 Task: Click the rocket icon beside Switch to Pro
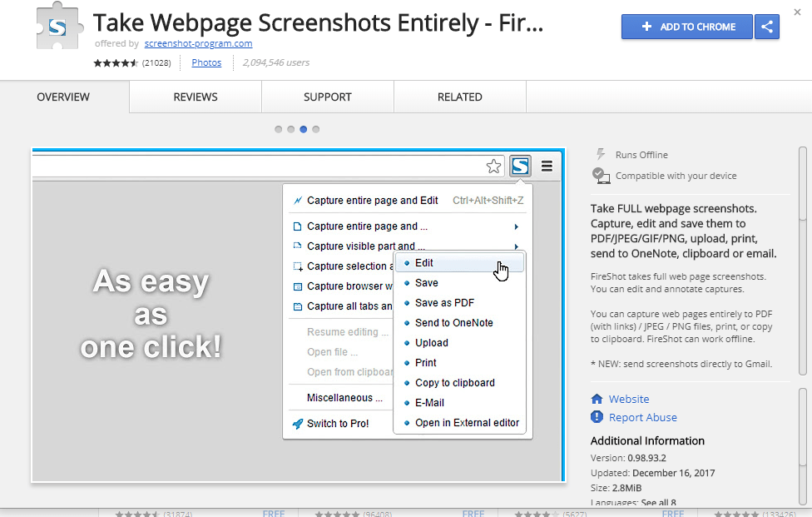[x=298, y=424]
